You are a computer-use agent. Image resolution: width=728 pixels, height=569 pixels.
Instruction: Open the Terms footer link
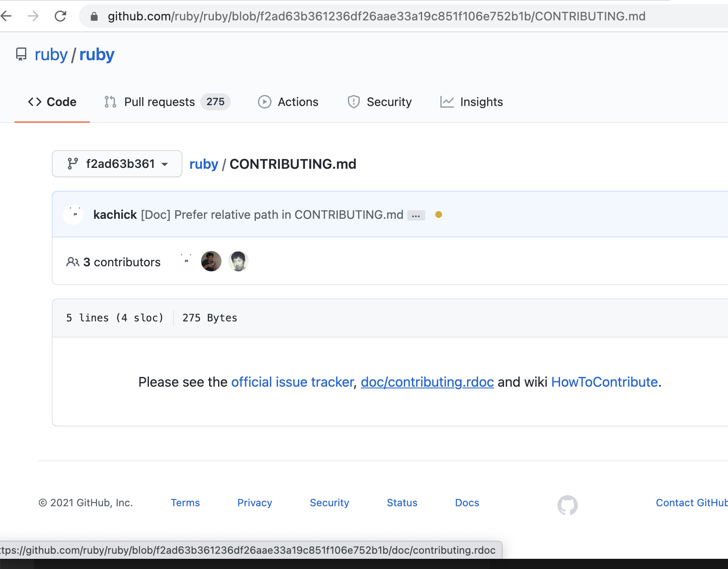(185, 503)
